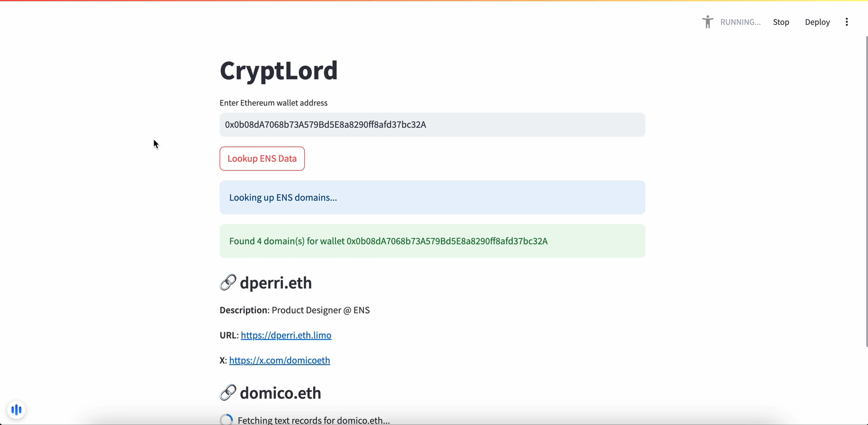868x425 pixels.
Task: Select the Ethereum wallet address input field
Action: pyautogui.click(x=432, y=124)
